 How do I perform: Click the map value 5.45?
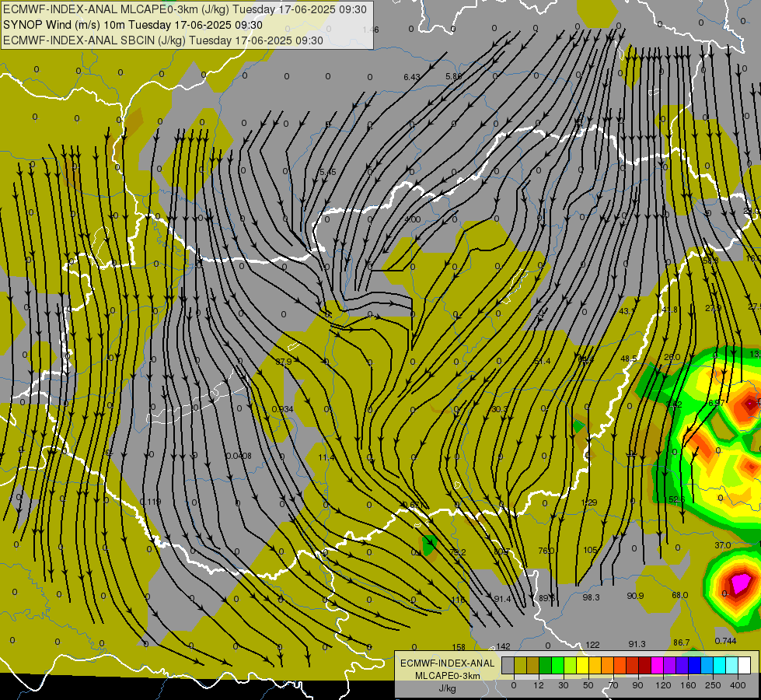click(327, 172)
